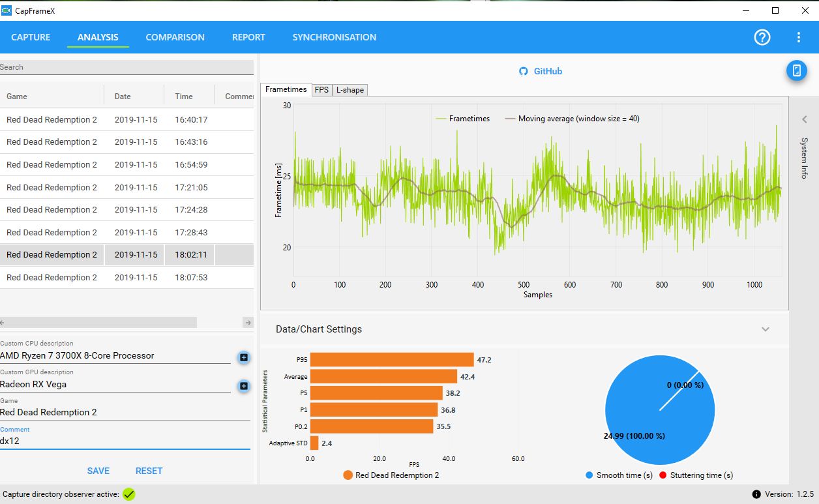
Task: Click the CapFrameX title bar logo
Action: point(7,10)
